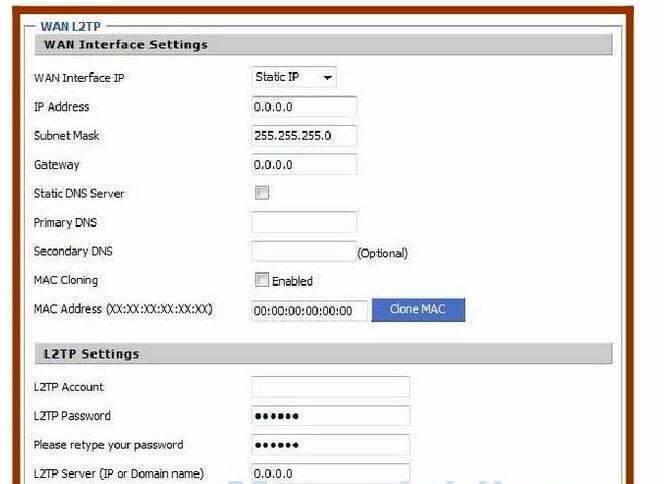Click the WAN Interface Settings header
The width and height of the screenshot is (664, 484).
[324, 45]
